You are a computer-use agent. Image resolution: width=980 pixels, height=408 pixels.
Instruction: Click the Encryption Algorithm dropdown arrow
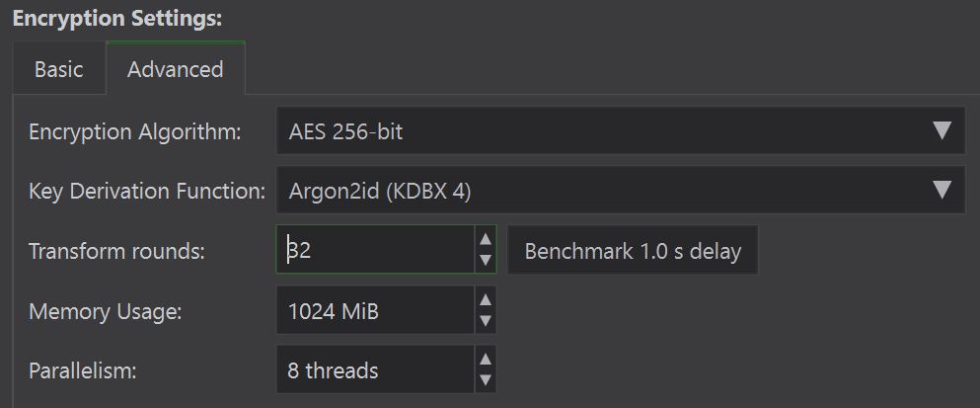pos(942,131)
